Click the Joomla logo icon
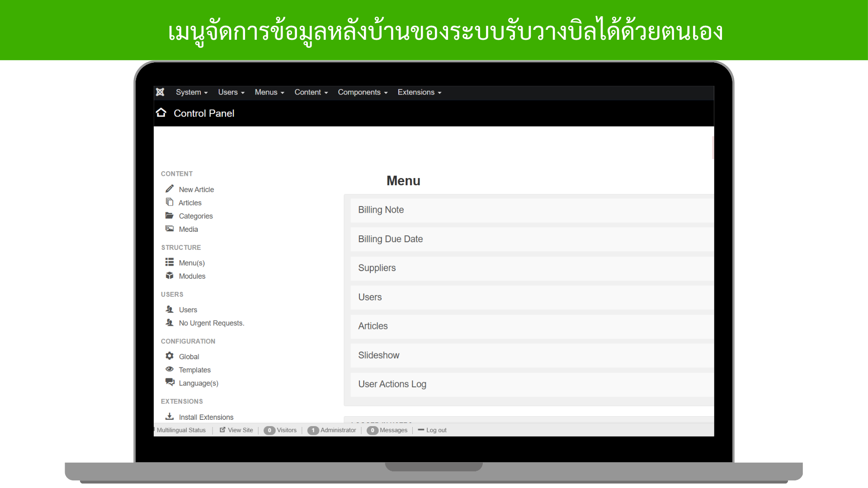Screen dimensions: 868x488 (160, 92)
